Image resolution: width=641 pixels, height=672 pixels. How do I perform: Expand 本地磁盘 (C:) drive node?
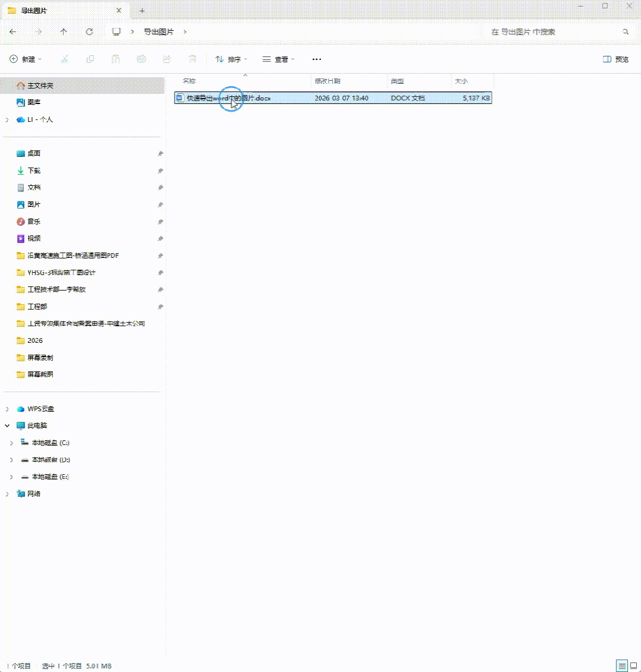click(x=11, y=443)
